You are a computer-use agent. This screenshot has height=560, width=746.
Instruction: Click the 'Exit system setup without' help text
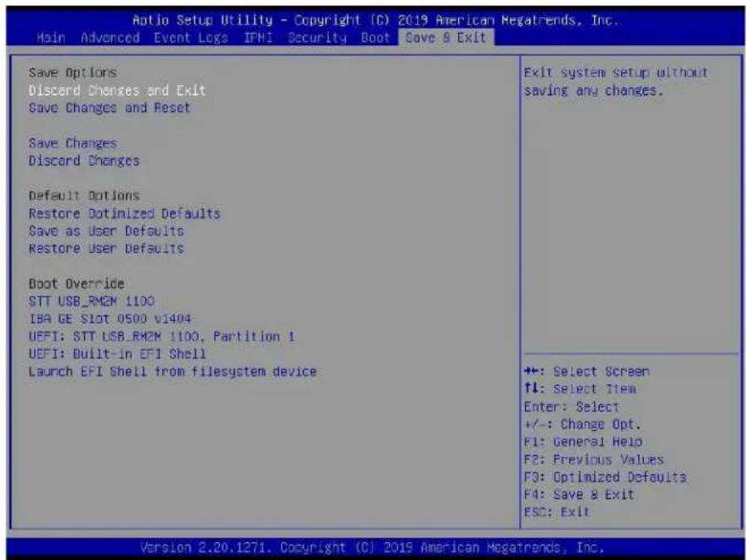[616, 73]
